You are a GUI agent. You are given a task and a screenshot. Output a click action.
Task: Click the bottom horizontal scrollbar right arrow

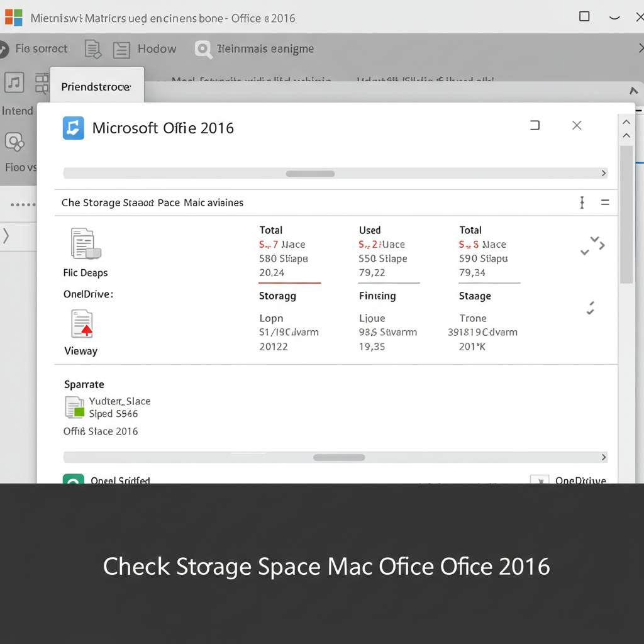(604, 457)
